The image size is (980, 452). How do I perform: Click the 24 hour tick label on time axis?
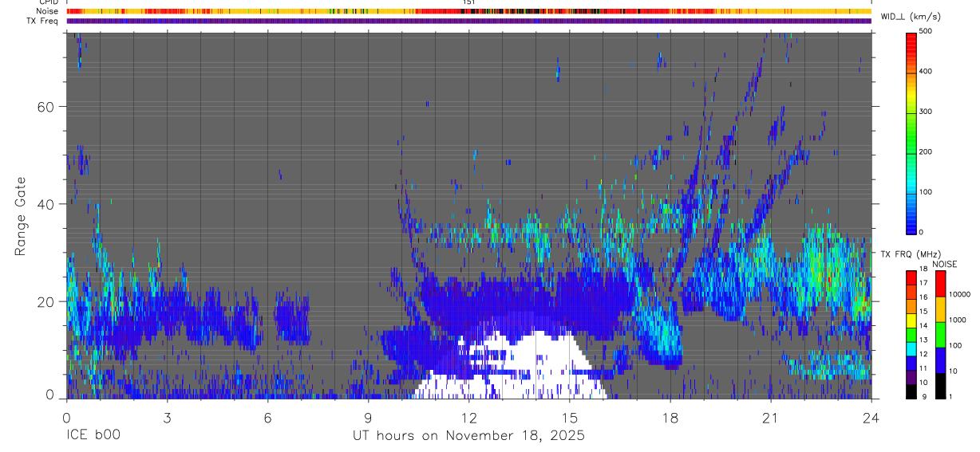point(871,419)
